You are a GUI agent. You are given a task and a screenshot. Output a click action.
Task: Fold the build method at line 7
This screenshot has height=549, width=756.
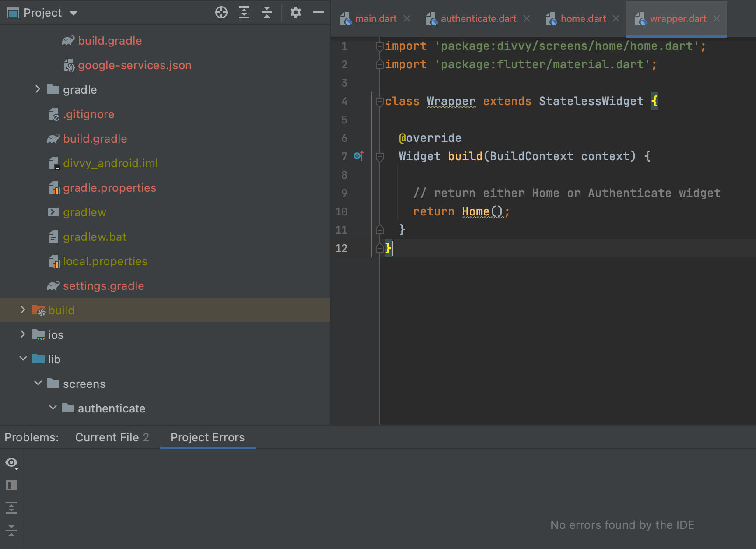click(x=379, y=157)
